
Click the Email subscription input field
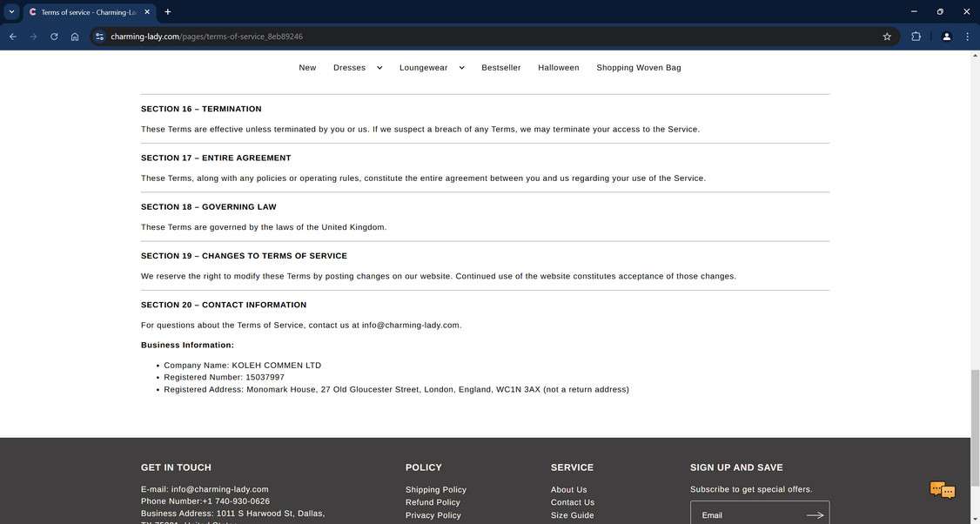coord(747,514)
